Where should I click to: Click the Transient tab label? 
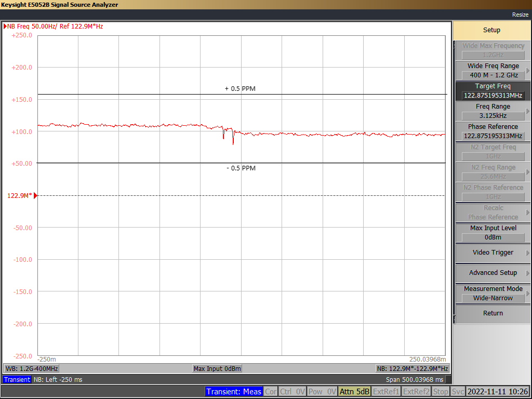tap(16, 379)
